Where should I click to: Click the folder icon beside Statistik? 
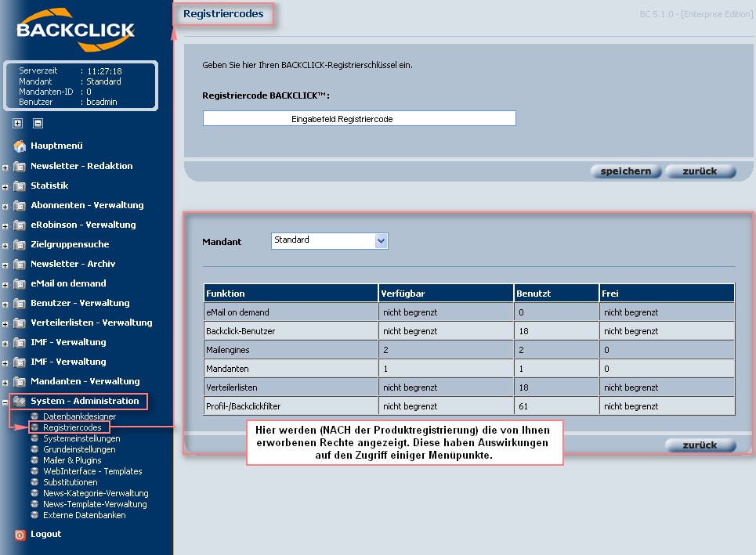20,186
